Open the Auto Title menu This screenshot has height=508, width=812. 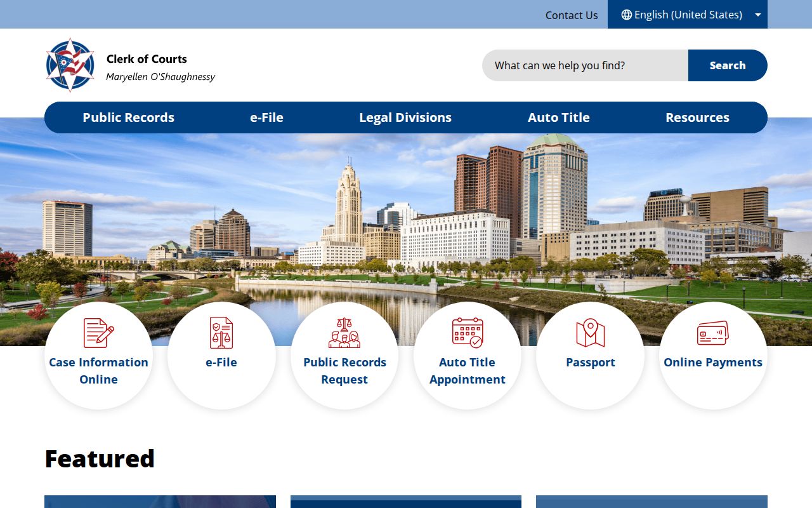[x=559, y=117]
